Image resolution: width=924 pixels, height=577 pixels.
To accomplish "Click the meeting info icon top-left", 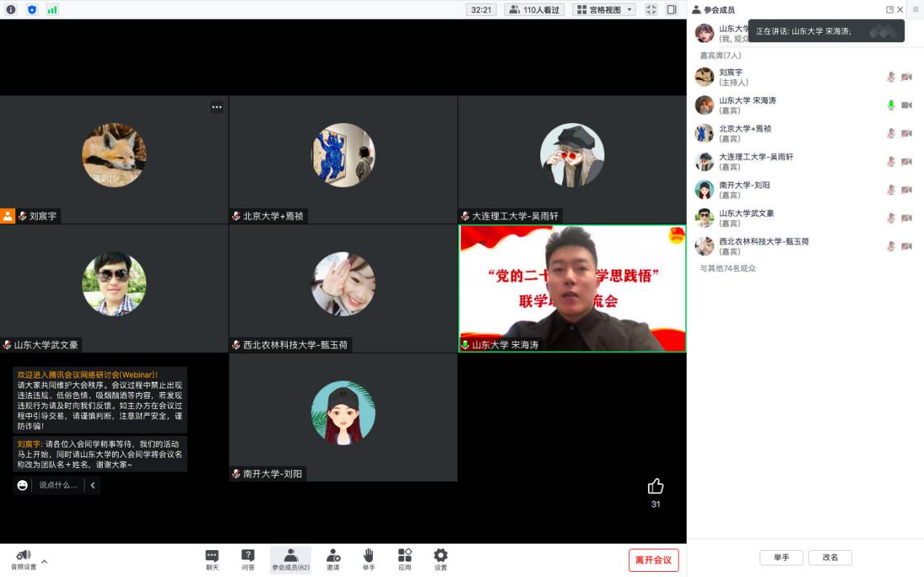I will (11, 9).
